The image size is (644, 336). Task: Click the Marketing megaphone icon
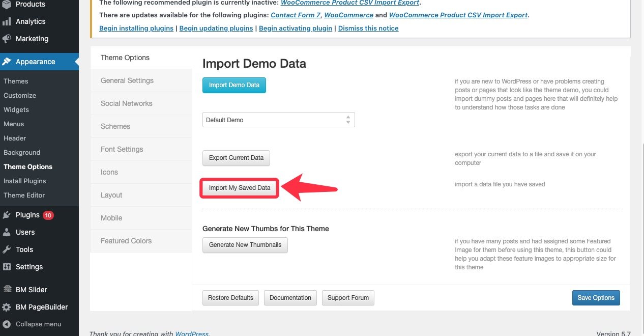[7, 39]
